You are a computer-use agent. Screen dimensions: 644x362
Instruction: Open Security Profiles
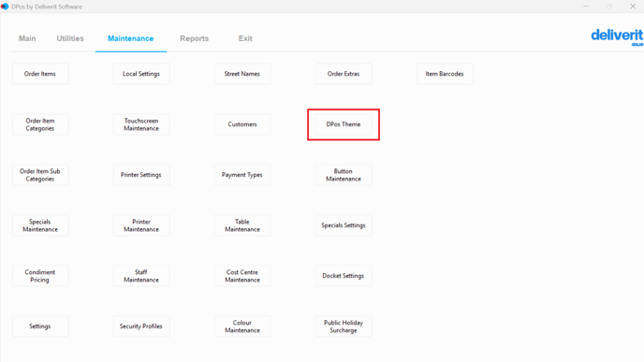pos(141,326)
